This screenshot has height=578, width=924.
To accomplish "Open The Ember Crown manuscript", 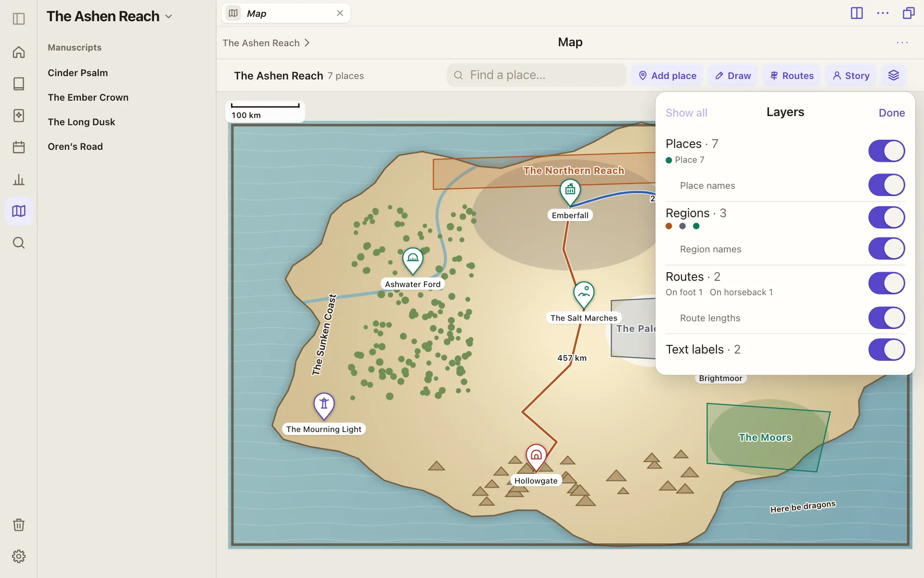I will click(88, 97).
